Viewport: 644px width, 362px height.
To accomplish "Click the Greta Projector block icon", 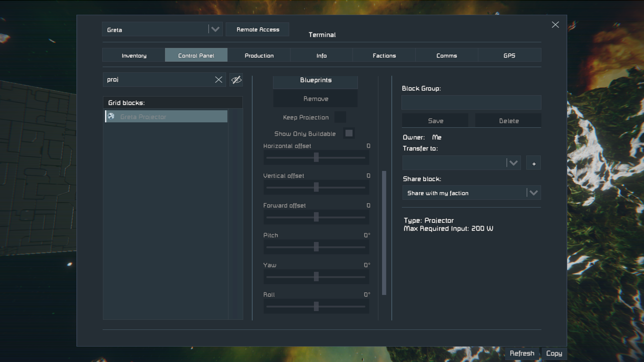I will click(111, 116).
